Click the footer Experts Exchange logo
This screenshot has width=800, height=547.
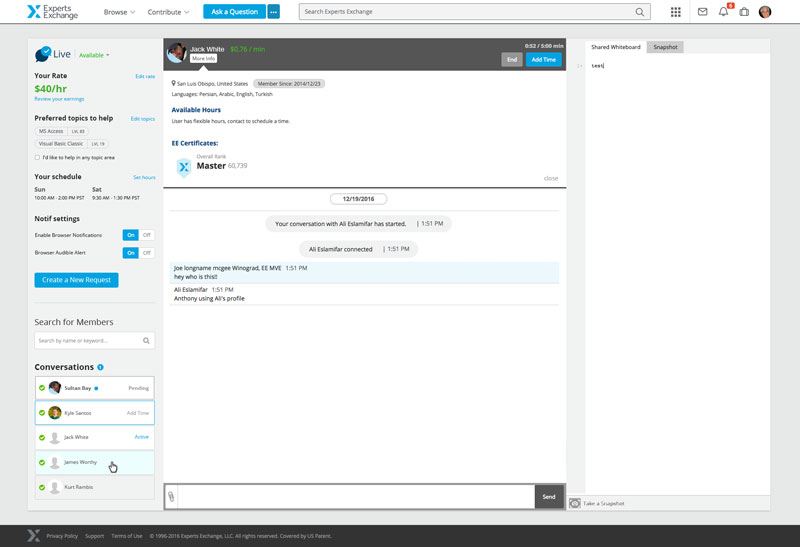pos(34,535)
